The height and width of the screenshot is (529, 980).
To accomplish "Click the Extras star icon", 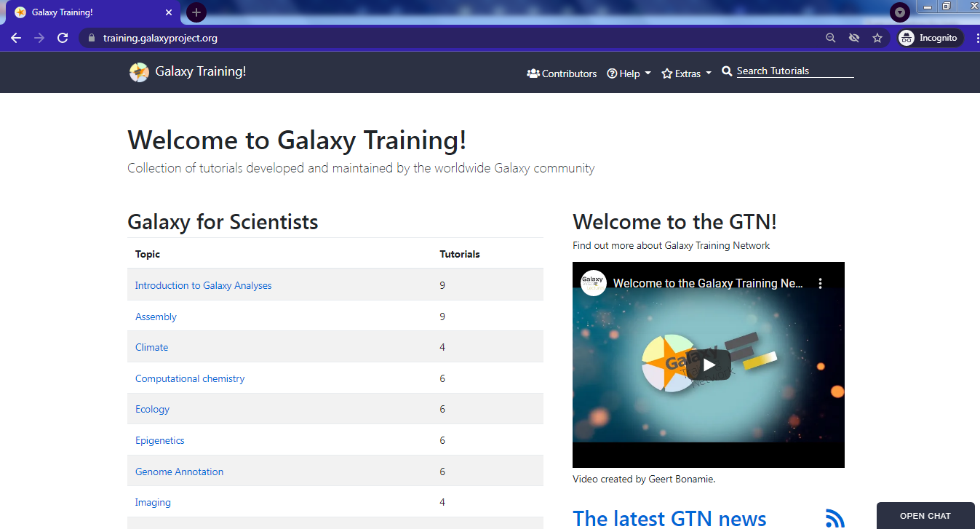I will (667, 73).
